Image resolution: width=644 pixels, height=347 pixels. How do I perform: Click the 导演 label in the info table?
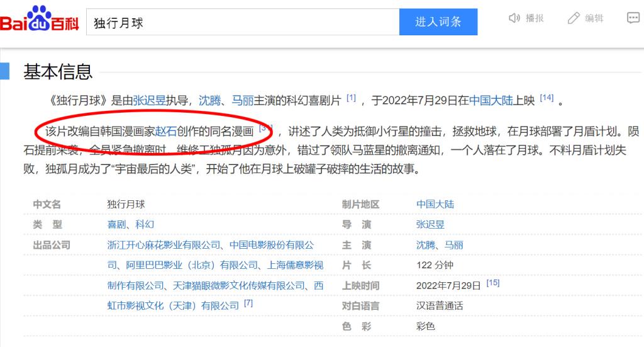[357, 224]
